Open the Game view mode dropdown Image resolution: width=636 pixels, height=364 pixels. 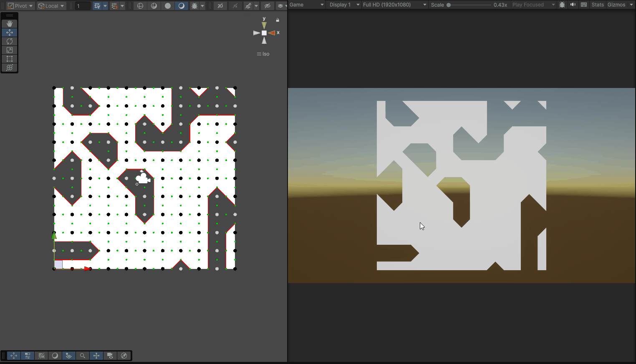[307, 5]
